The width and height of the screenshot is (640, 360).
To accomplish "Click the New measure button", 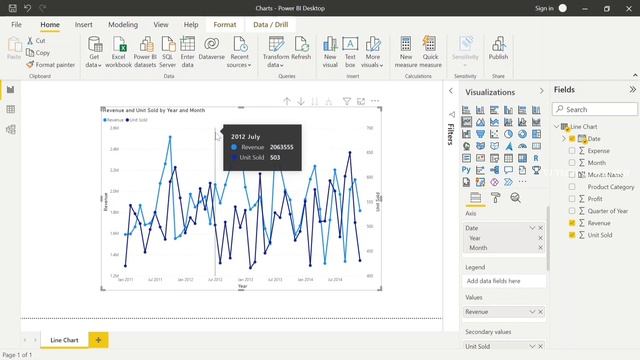I will click(x=406, y=52).
